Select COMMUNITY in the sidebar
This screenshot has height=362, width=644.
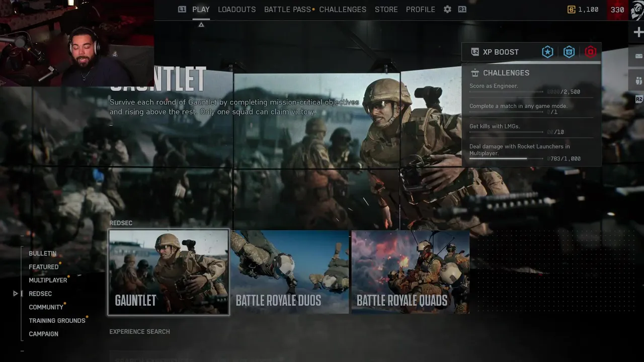click(46, 307)
